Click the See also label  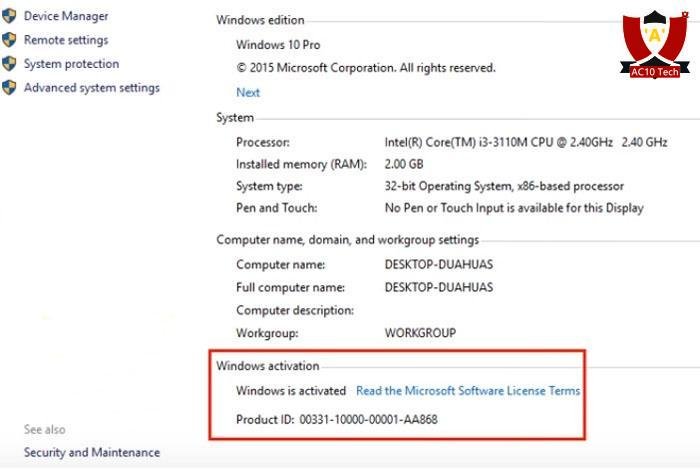45,429
